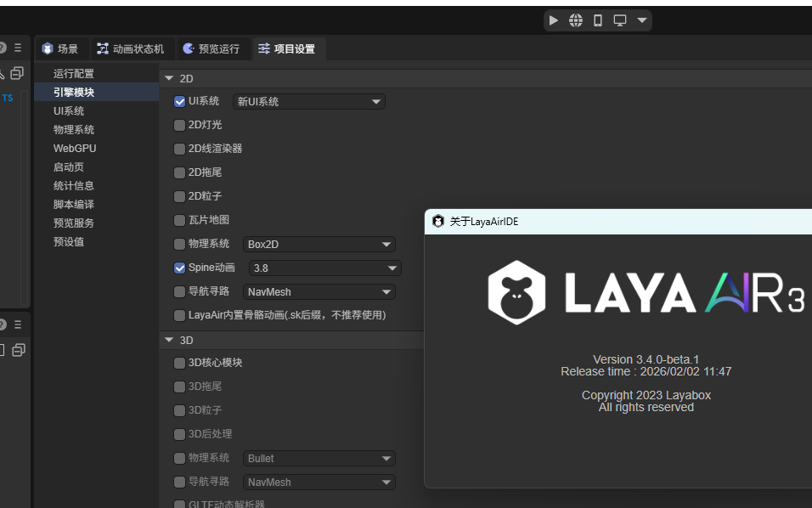Collapse the 2D section header
Image resolution: width=812 pixels, height=508 pixels.
click(169, 78)
